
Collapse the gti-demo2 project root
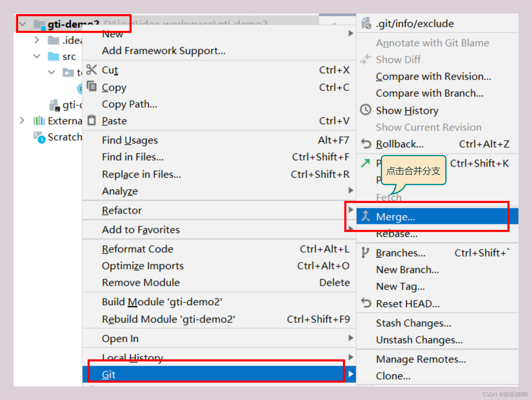click(23, 24)
